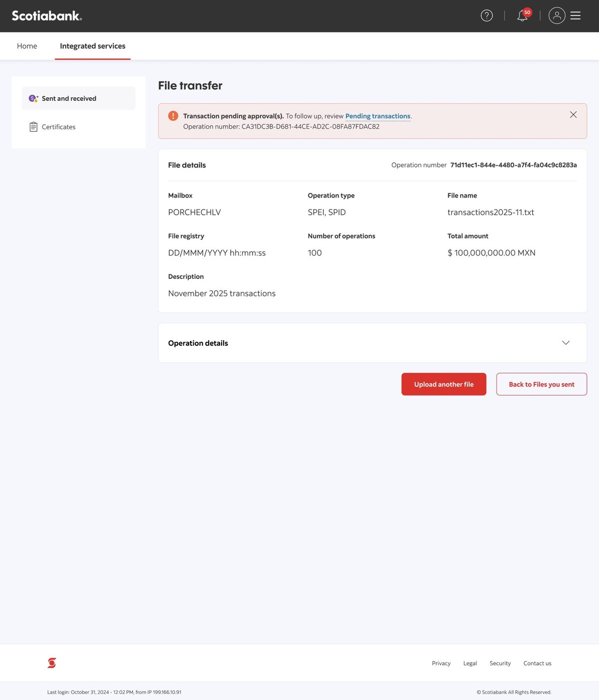Image resolution: width=599 pixels, height=700 pixels.
Task: Click the red Scotiabank footer logo
Action: click(x=52, y=663)
